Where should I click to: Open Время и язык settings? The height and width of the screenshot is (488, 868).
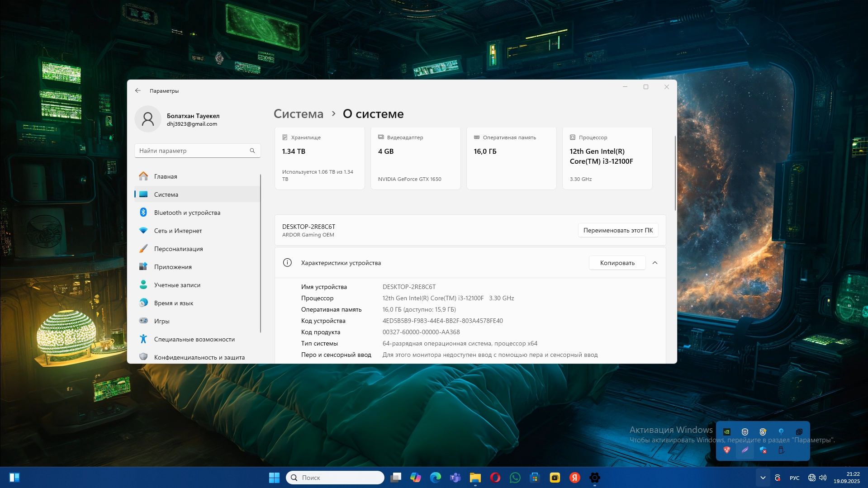pyautogui.click(x=197, y=303)
